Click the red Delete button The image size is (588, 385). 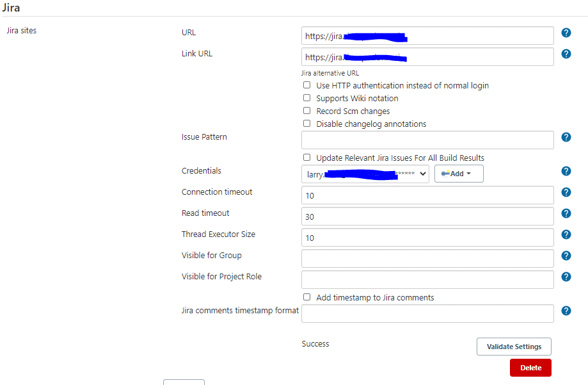pos(530,368)
